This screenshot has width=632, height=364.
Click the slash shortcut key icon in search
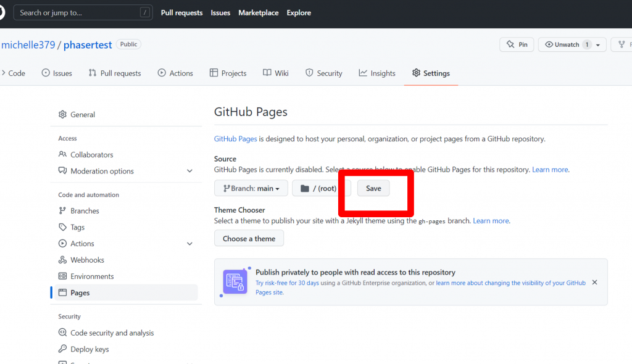tap(144, 12)
